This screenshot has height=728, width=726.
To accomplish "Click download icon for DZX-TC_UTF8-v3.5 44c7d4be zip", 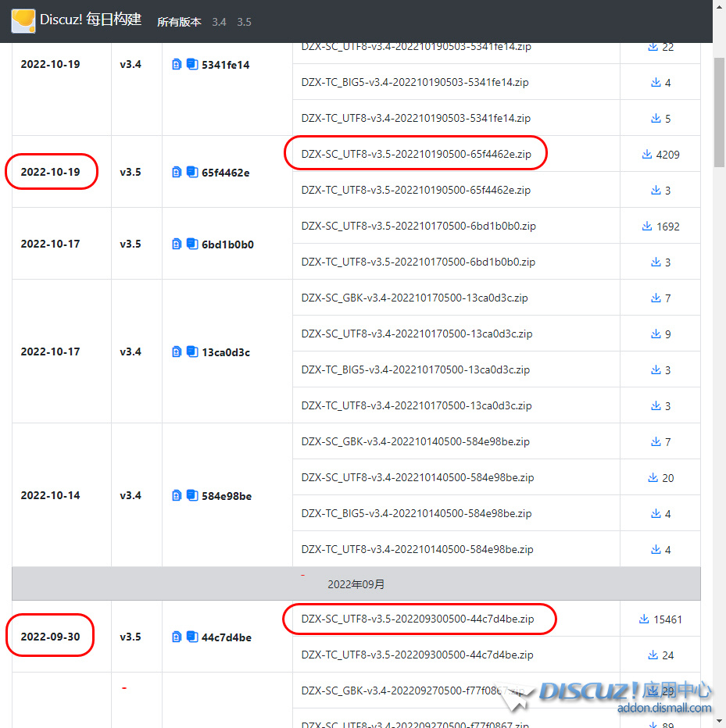I will pos(653,655).
